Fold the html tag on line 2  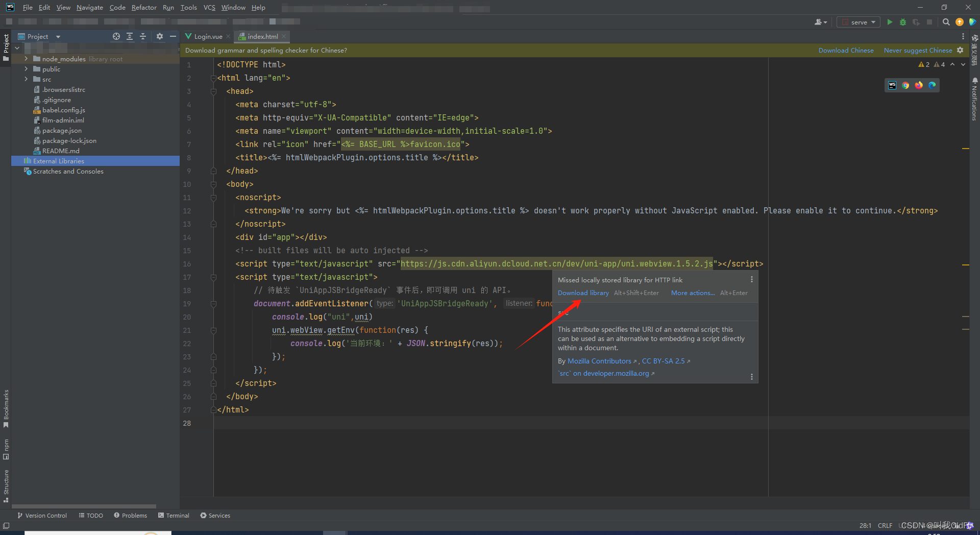(x=213, y=78)
